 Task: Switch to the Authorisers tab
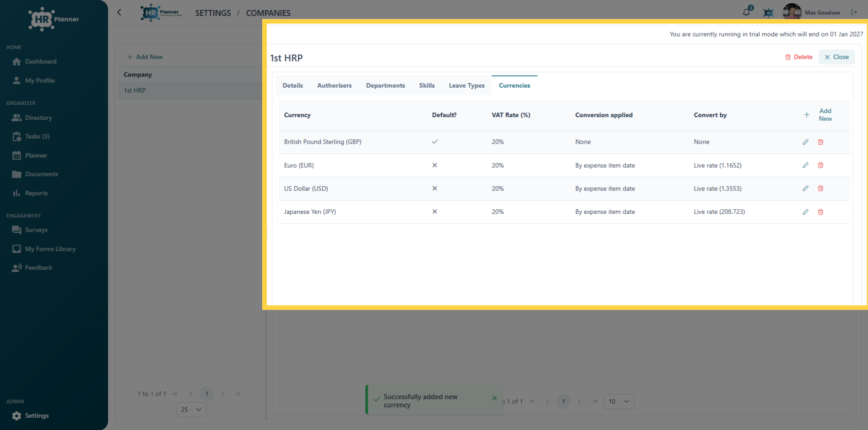[335, 85]
